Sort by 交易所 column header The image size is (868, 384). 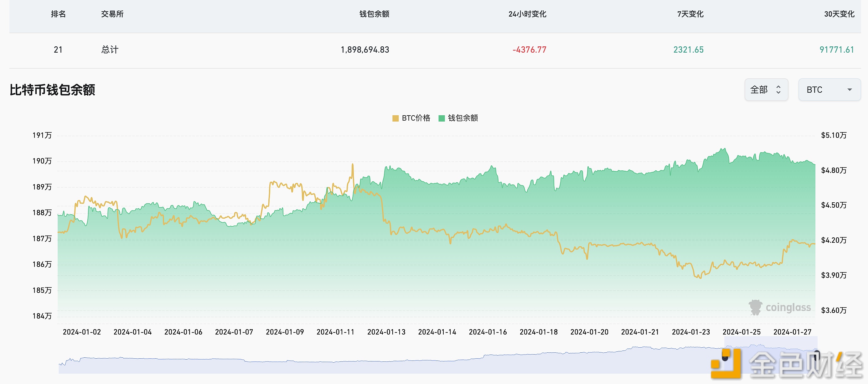[112, 14]
